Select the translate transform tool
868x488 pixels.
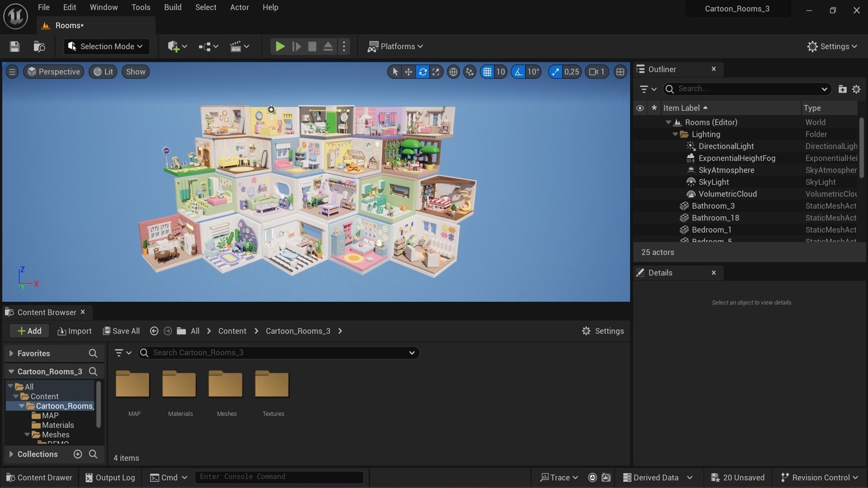[408, 72]
